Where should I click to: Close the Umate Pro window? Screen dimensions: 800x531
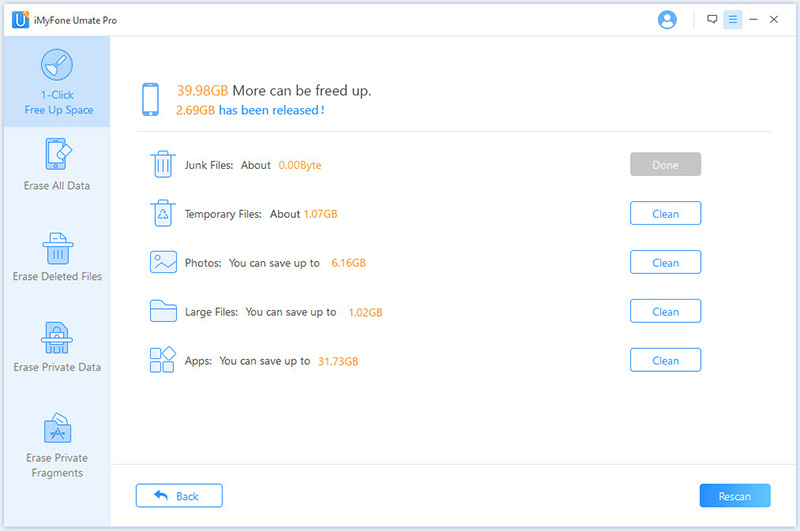(773, 19)
